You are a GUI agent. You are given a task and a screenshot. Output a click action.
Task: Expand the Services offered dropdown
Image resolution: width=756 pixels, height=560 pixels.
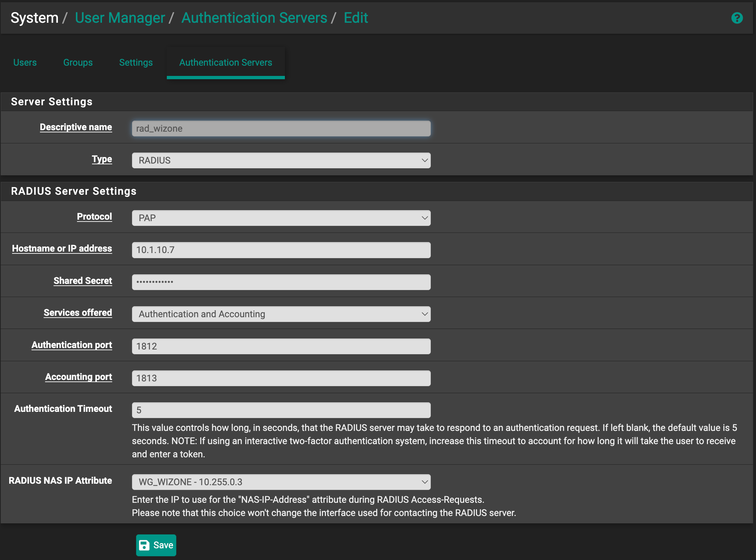click(281, 314)
